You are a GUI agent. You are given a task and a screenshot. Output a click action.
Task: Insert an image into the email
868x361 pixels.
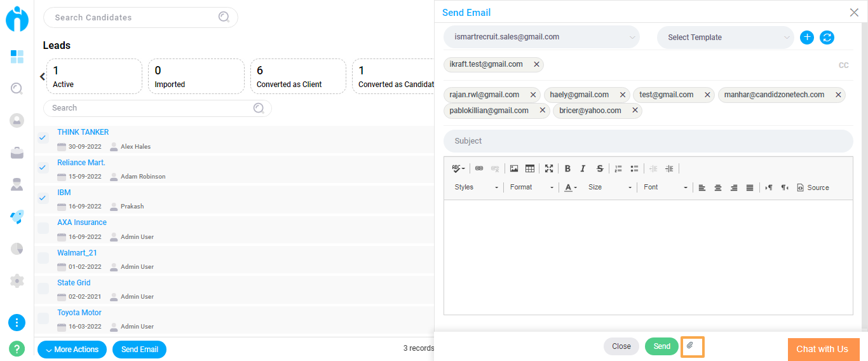point(514,168)
